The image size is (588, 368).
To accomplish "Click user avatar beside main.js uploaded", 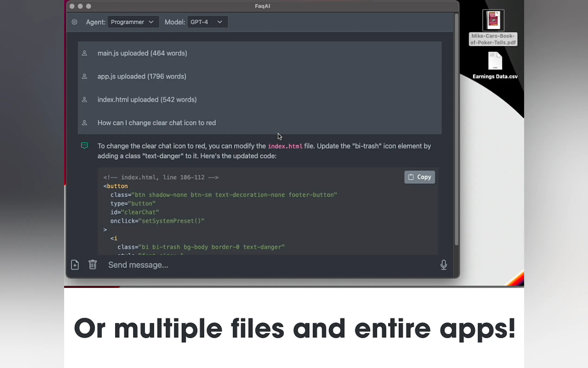I will pyautogui.click(x=84, y=53).
